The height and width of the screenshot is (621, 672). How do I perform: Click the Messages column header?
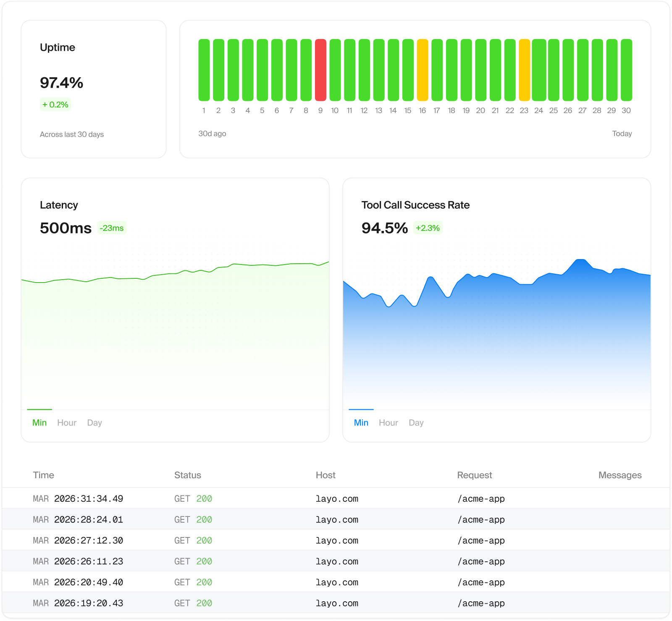619,475
